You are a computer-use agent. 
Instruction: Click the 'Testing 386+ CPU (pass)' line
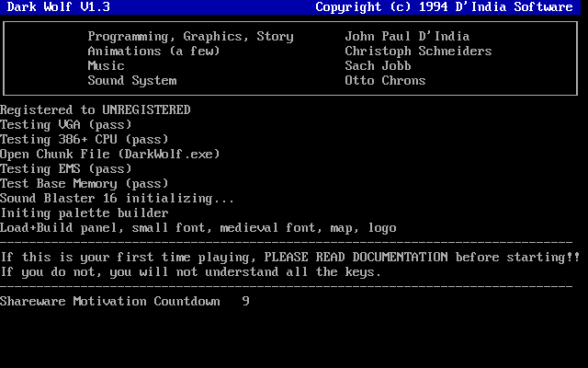[85, 139]
